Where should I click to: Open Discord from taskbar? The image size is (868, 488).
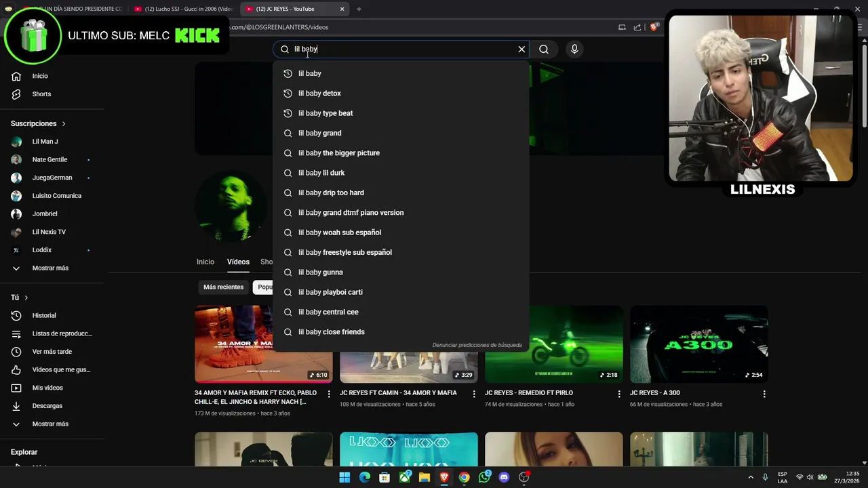point(504,477)
